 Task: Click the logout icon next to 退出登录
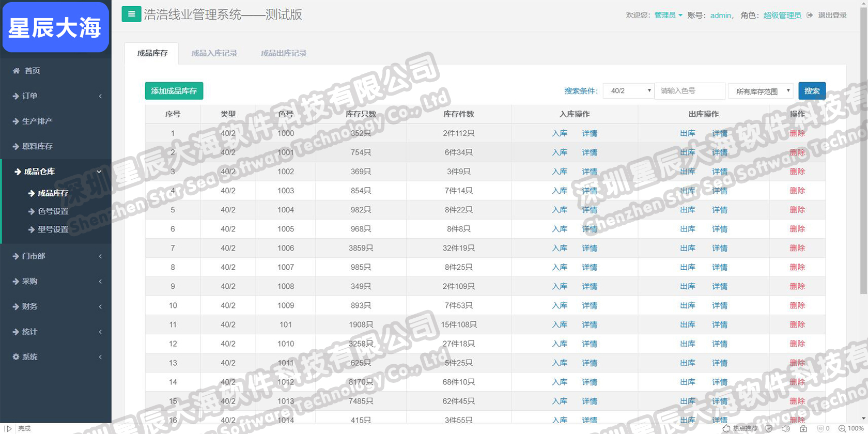810,15
